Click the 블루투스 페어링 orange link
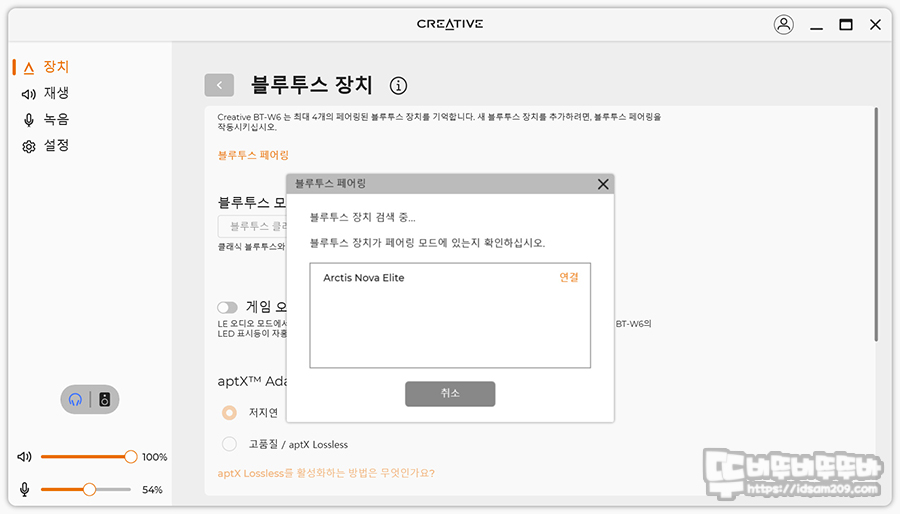This screenshot has width=900, height=514. coord(253,155)
